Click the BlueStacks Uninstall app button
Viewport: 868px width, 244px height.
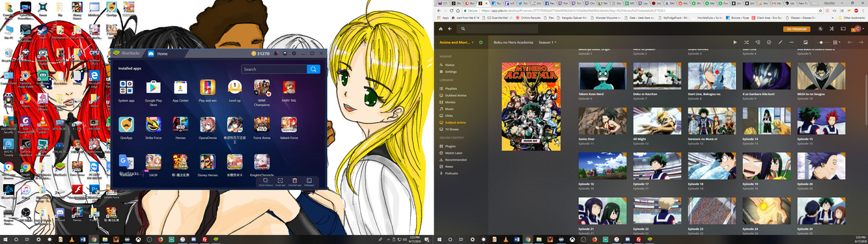click(294, 182)
